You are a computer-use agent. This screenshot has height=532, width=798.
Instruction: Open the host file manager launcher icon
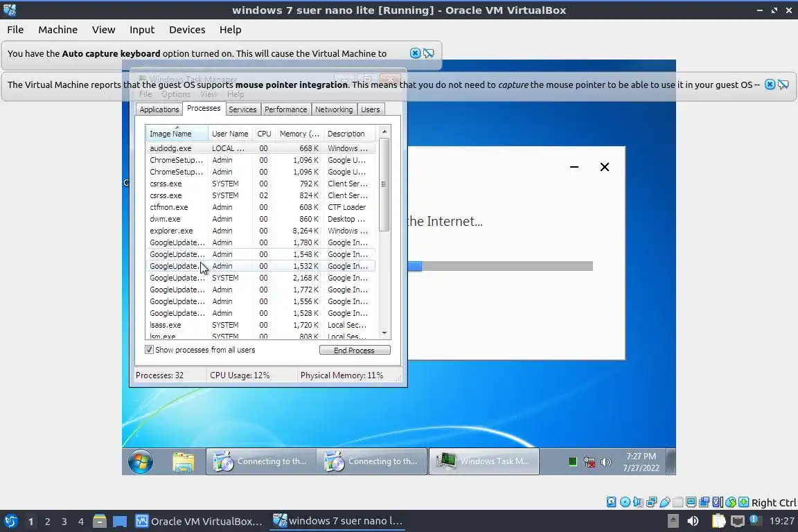coord(100,522)
